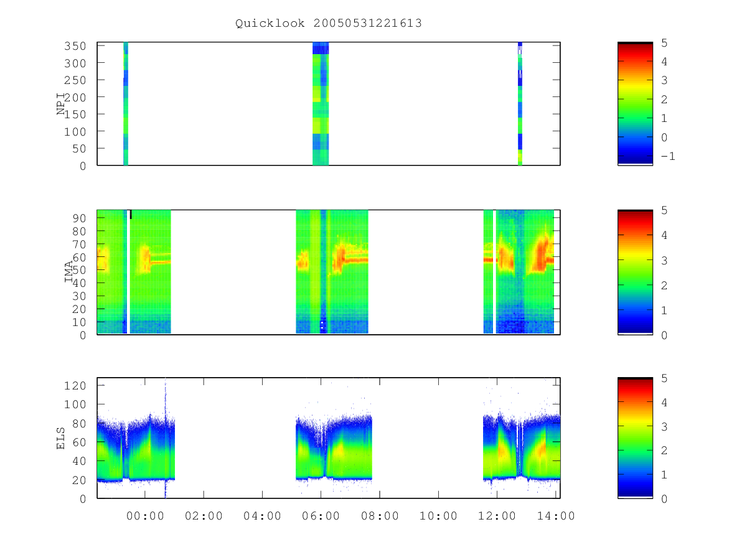The height and width of the screenshot is (560, 747).
Task: Select the IMA y-axis label
Action: [x=68, y=272]
